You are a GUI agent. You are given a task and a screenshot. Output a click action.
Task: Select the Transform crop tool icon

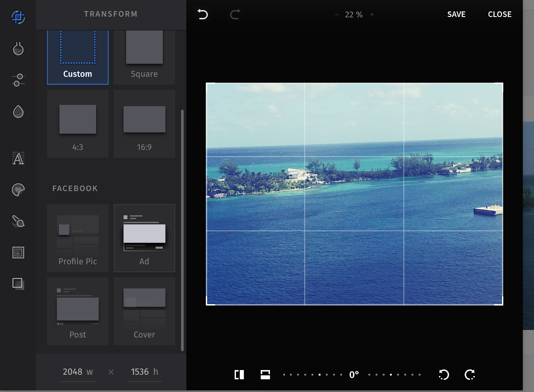pos(18,17)
